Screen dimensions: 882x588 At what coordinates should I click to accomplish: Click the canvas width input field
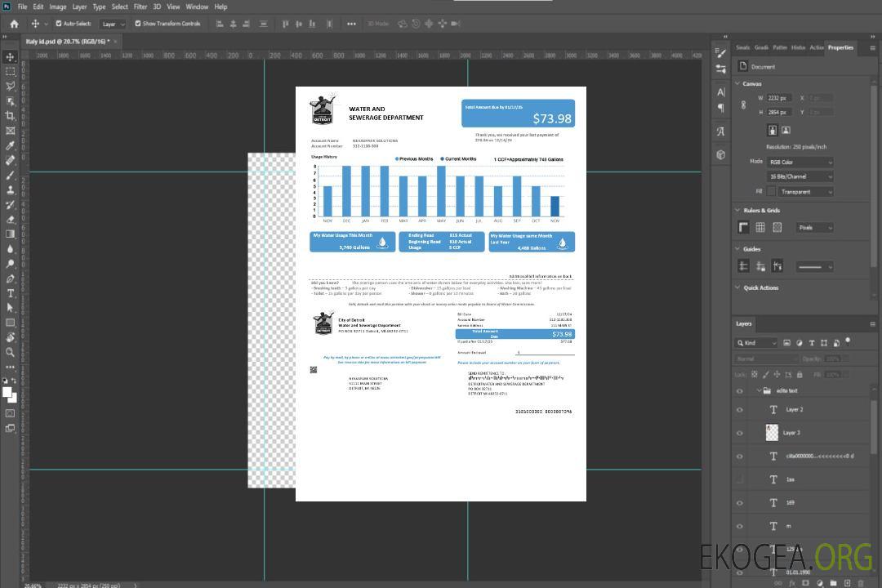click(778, 98)
